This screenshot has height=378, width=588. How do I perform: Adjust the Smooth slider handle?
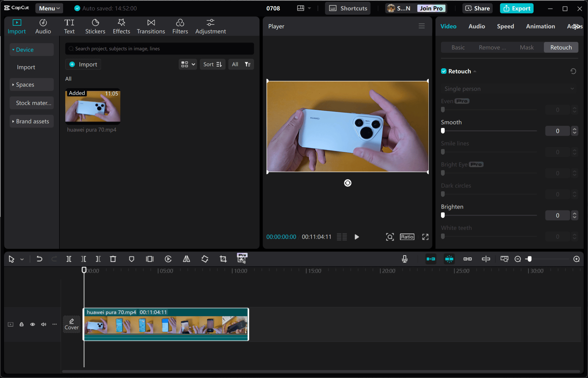point(443,131)
